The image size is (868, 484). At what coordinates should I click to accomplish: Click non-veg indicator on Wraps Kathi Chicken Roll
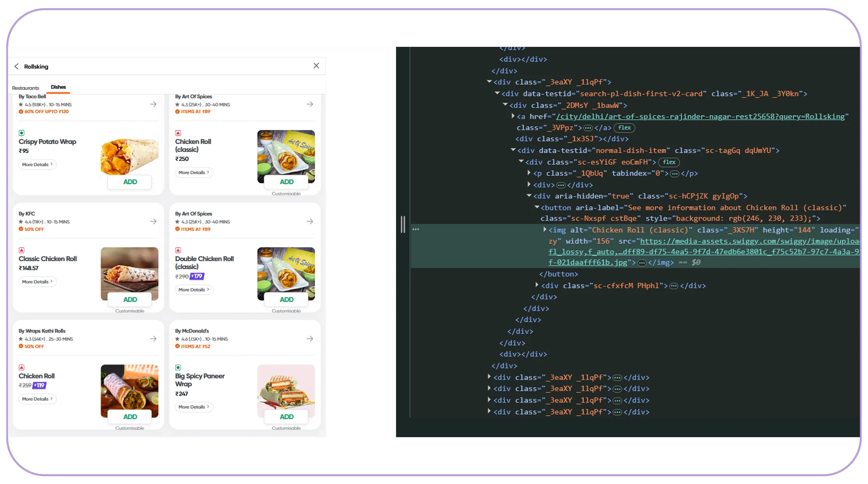tap(21, 368)
